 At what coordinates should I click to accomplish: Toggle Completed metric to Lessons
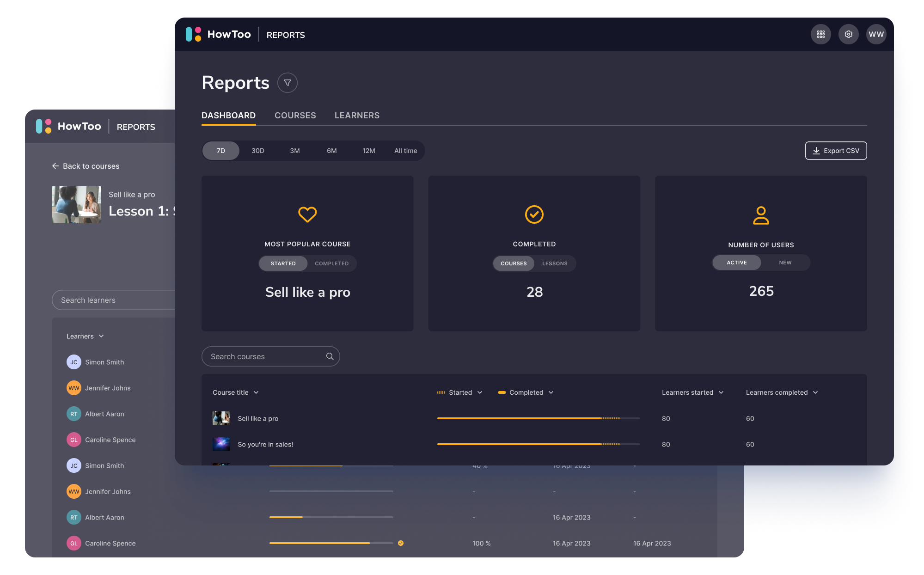tap(555, 263)
